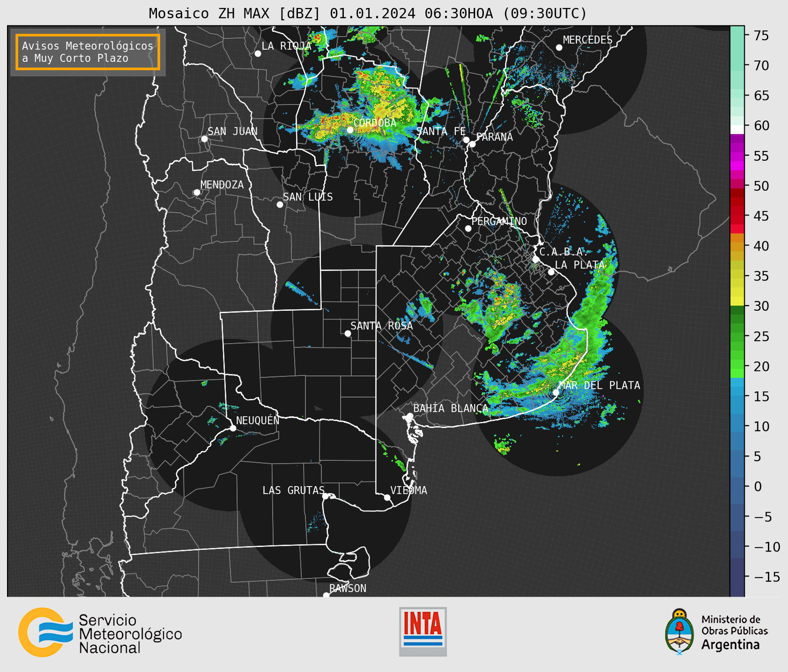Click the PARANA city marker dot
This screenshot has height=672, width=788.
(472, 144)
